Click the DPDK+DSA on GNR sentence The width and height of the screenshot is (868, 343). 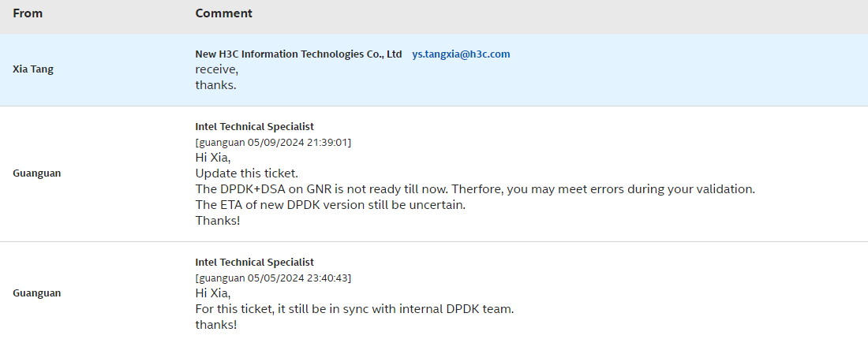(475, 189)
